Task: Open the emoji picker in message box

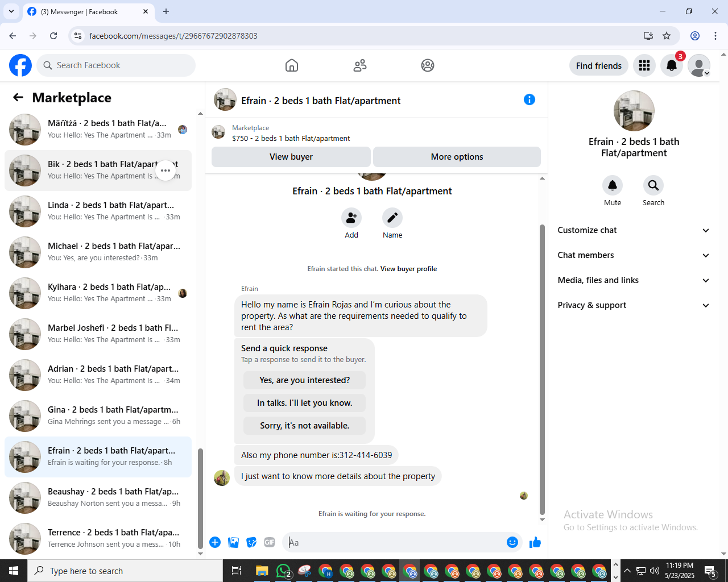Action: (x=512, y=542)
